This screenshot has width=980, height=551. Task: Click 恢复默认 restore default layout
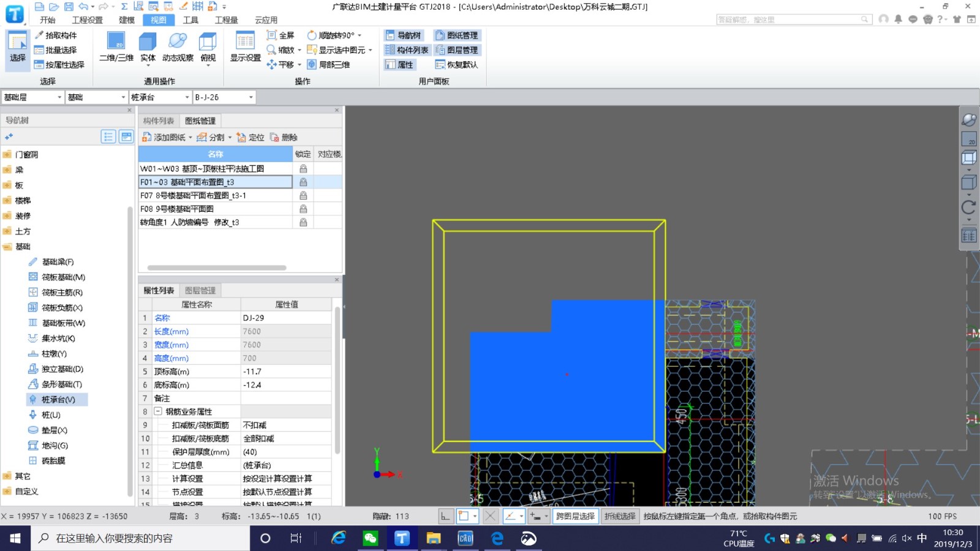(456, 65)
